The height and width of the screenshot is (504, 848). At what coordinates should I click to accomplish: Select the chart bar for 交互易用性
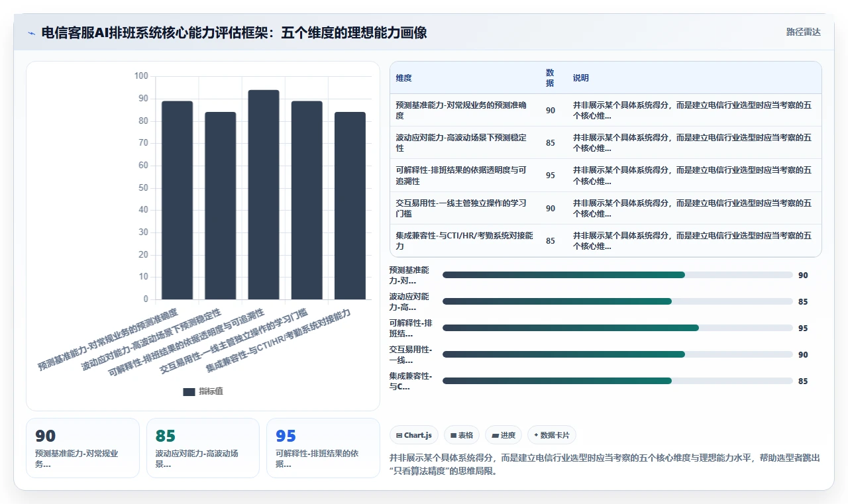[x=307, y=200]
